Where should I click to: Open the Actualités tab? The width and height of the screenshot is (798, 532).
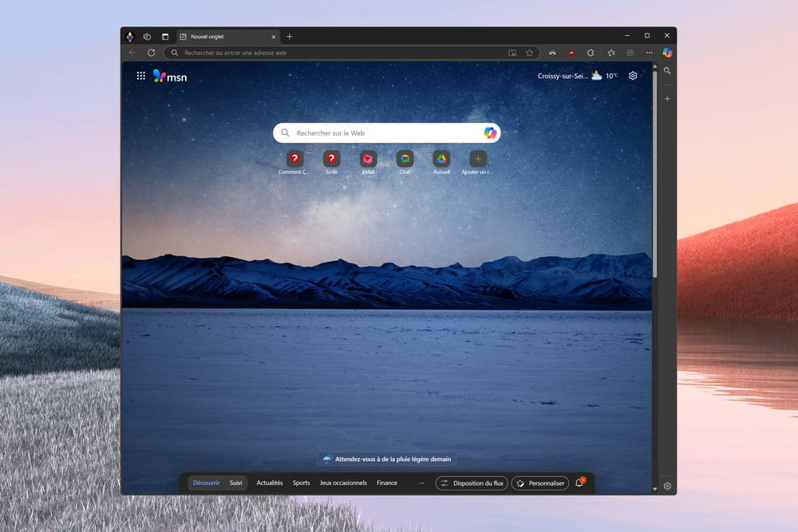tap(270, 483)
